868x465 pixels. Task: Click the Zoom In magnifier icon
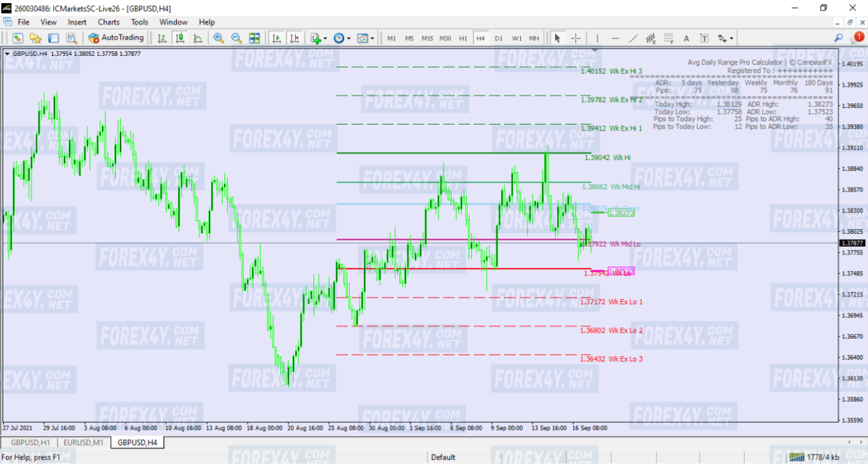218,38
